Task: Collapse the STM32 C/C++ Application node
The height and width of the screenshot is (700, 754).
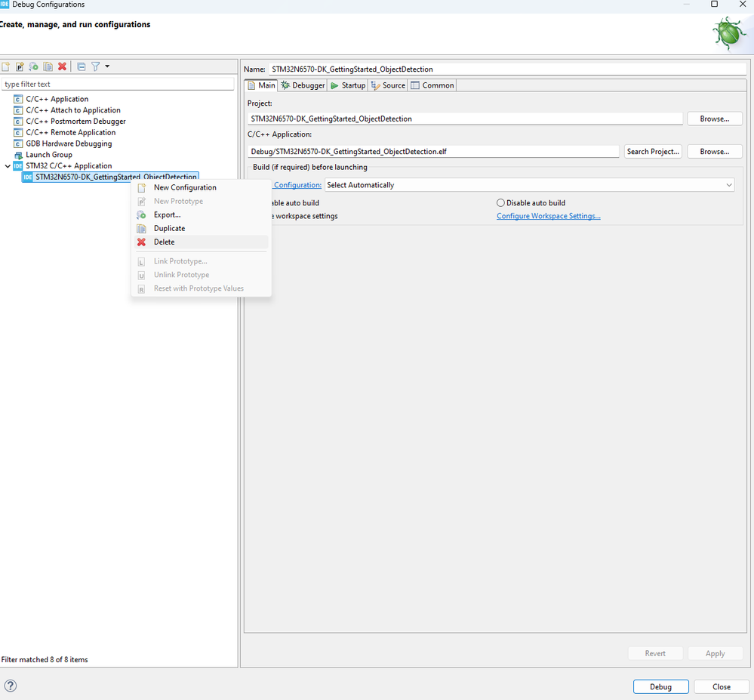Action: (x=8, y=166)
